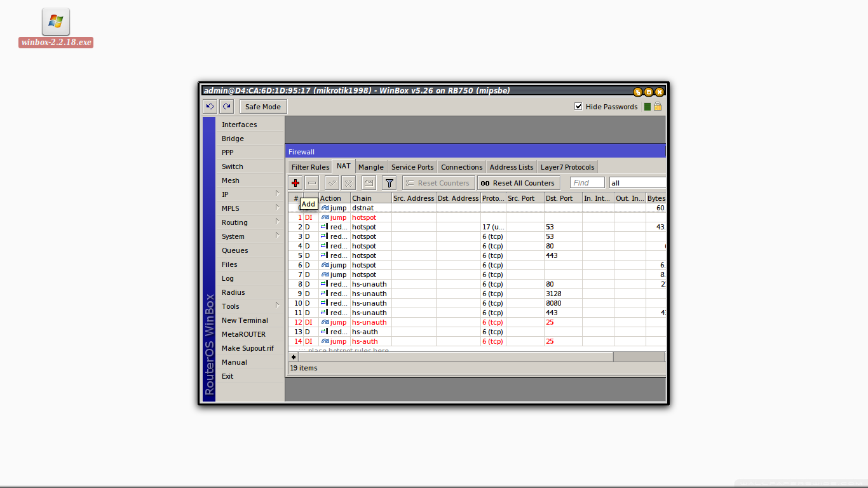Screen dimensions: 868x488
Task: Select the winbox-2.2.18.exe desktop icon
Action: click(x=56, y=28)
